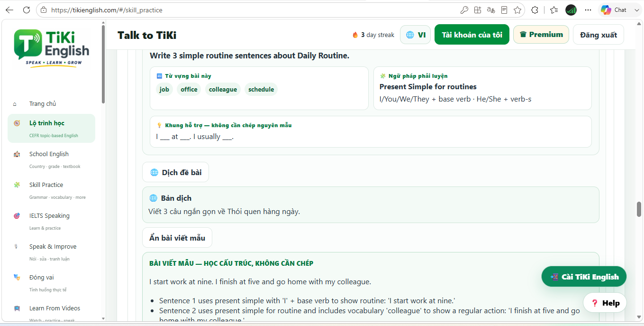Click the browser back arrow
The image size is (644, 326).
(9, 10)
